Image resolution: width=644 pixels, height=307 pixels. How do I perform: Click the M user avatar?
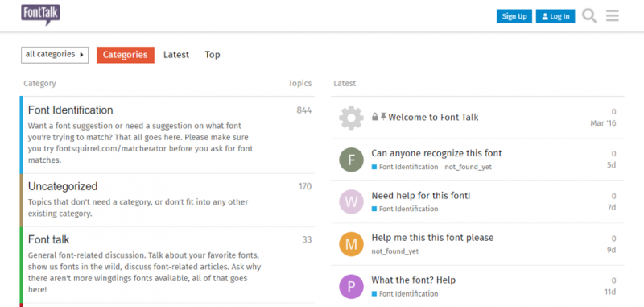coord(351,244)
